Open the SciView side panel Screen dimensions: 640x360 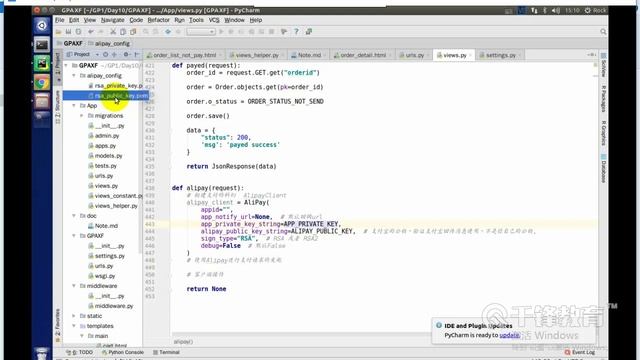tap(603, 65)
